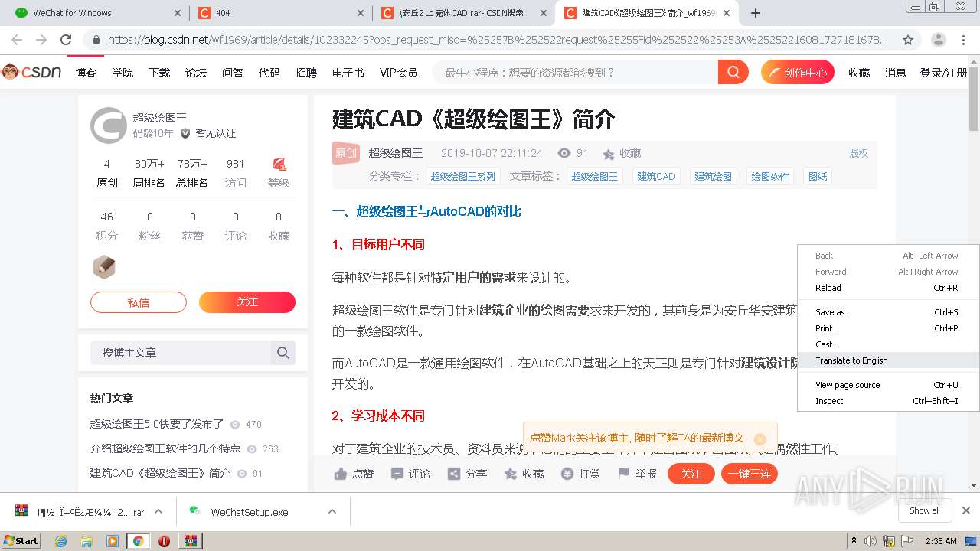The width and height of the screenshot is (980, 551).
Task: Search blogger articles via magnifier icon
Action: (283, 353)
